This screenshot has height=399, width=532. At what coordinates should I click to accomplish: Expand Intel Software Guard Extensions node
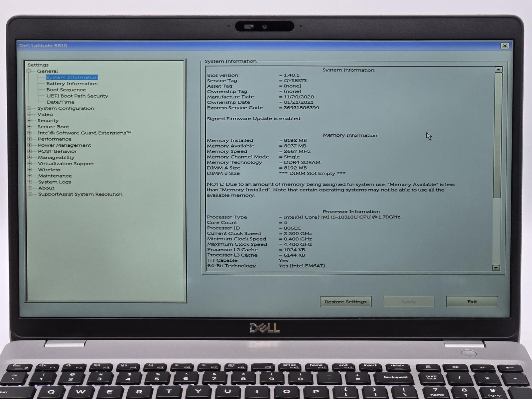click(x=29, y=133)
